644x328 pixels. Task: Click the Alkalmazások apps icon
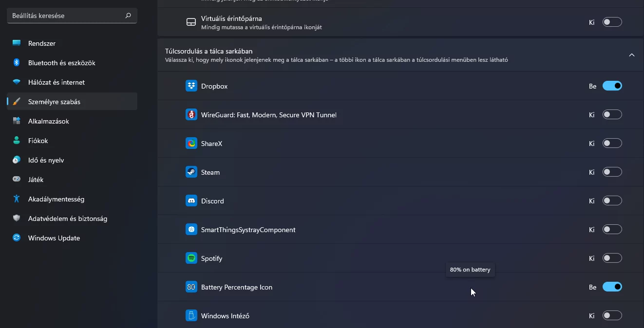point(17,121)
